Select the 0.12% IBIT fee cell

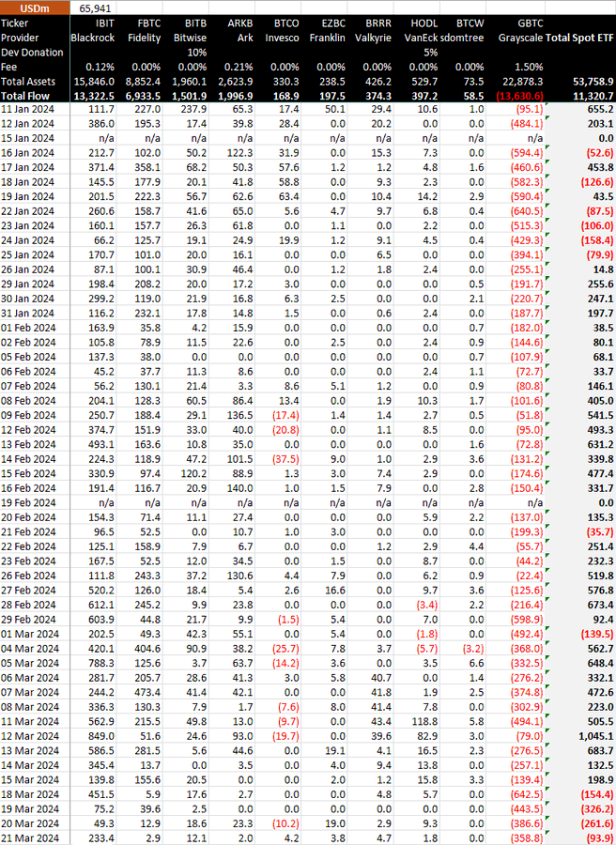tap(100, 67)
